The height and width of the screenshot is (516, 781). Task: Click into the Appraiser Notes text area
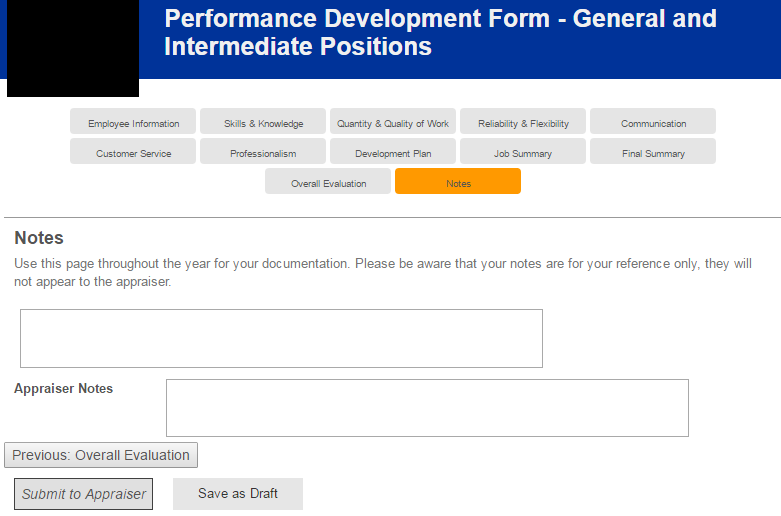(x=427, y=407)
